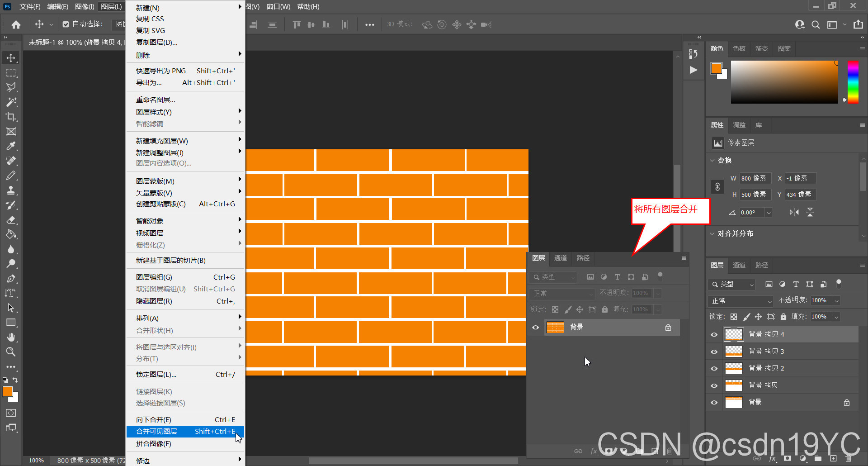The image size is (868, 466).
Task: Open the Color panel options menu
Action: [x=862, y=48]
